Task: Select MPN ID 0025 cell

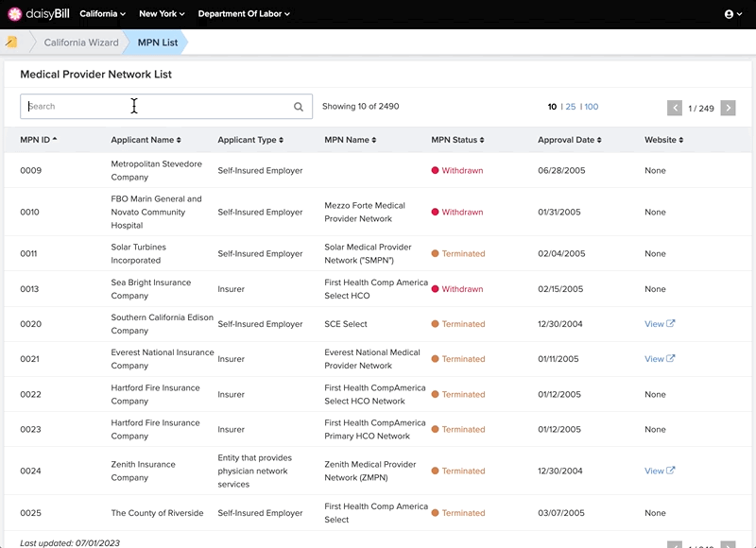Action: tap(30, 513)
